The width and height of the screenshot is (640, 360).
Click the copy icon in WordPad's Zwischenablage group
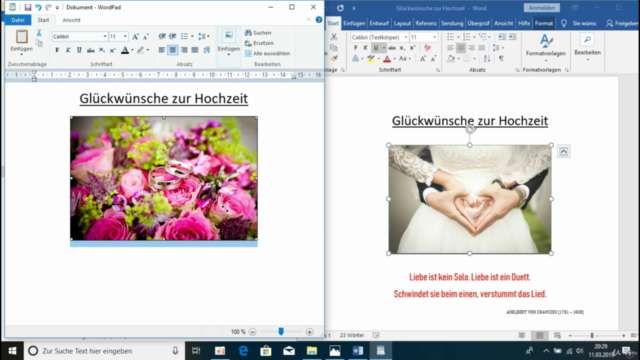pos(39,43)
